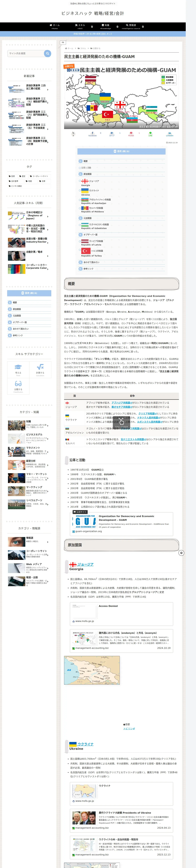Open 知識 Knowledge in top navigation
196x868 pixels.
(x=105, y=27)
